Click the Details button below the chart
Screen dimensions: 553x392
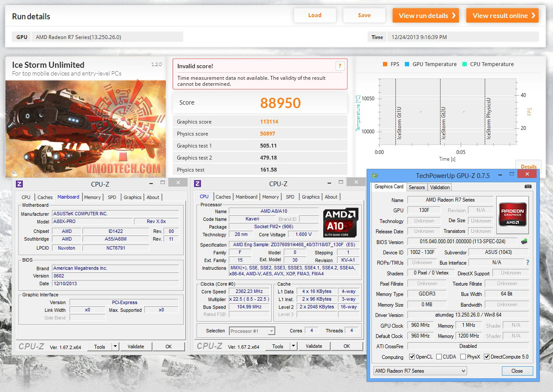click(x=529, y=166)
